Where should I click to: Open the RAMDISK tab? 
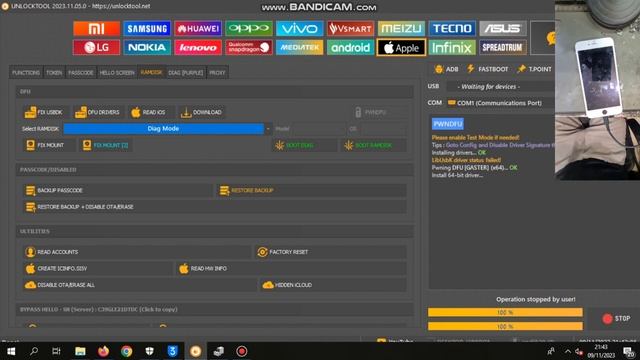151,72
